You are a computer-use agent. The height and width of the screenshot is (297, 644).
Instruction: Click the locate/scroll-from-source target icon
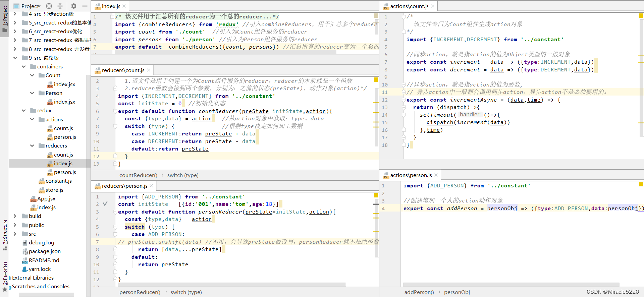coord(49,6)
